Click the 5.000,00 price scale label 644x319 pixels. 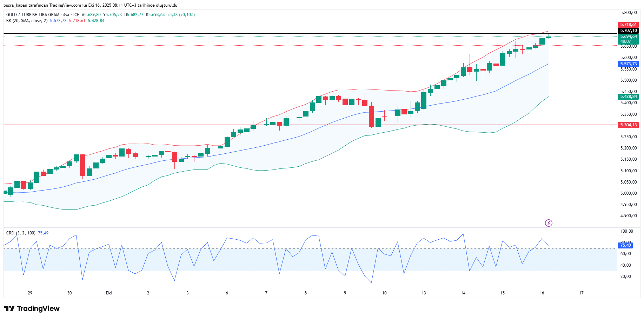click(x=628, y=193)
